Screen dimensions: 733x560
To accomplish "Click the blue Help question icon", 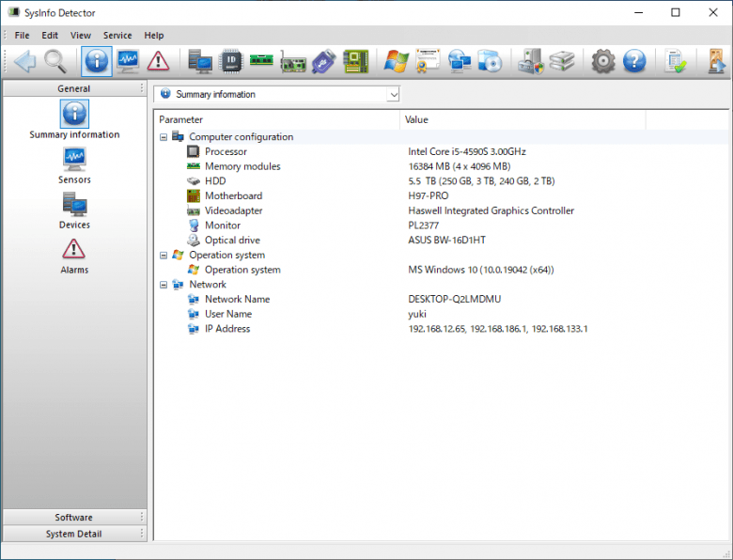I will pos(634,61).
